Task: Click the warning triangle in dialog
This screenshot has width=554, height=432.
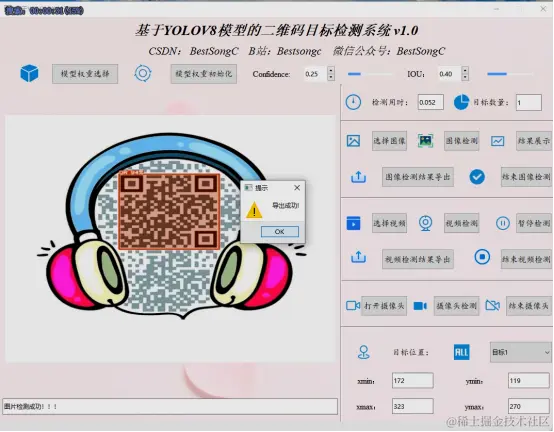Action: (x=254, y=210)
